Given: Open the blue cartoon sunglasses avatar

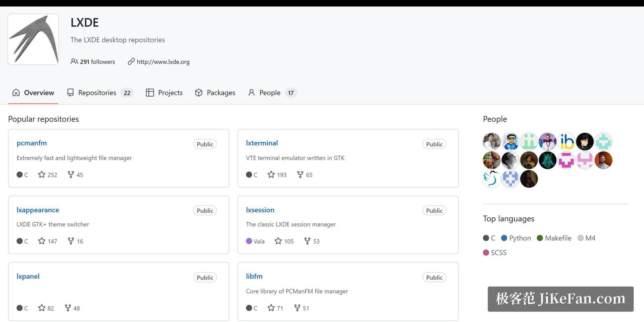Looking at the screenshot, I should [x=511, y=142].
